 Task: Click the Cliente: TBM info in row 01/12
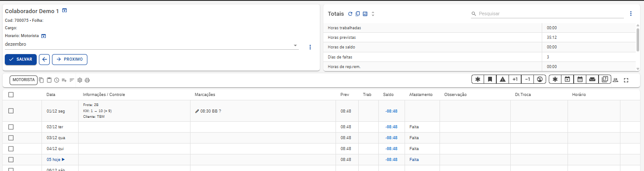[x=93, y=116]
